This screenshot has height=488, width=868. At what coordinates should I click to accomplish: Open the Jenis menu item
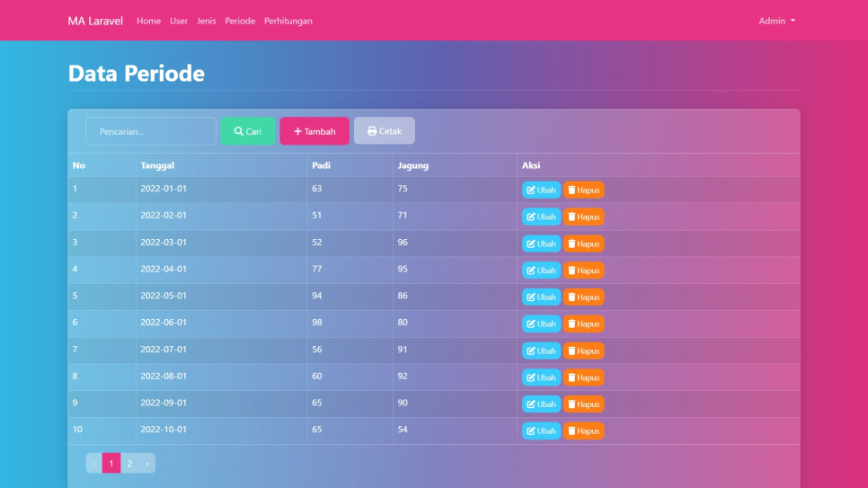point(206,21)
